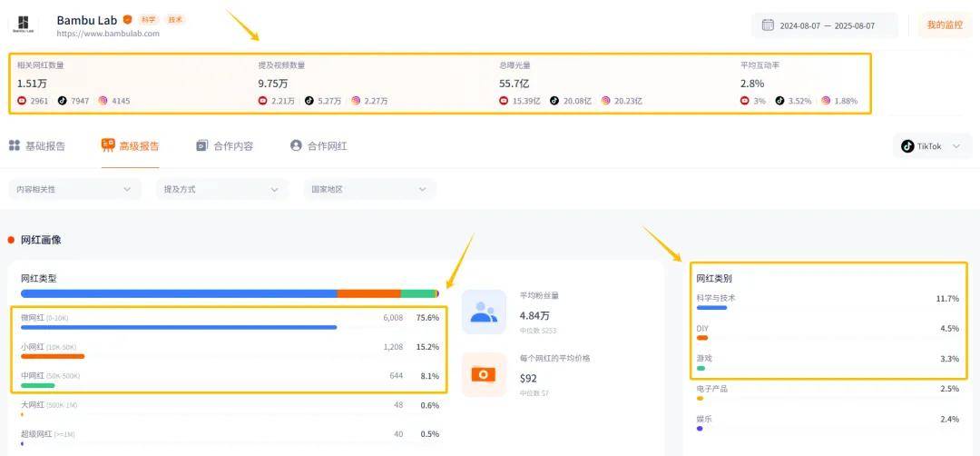This screenshot has width=980, height=456.
Task: Click the chart icon of 高级报告
Action: 107,145
